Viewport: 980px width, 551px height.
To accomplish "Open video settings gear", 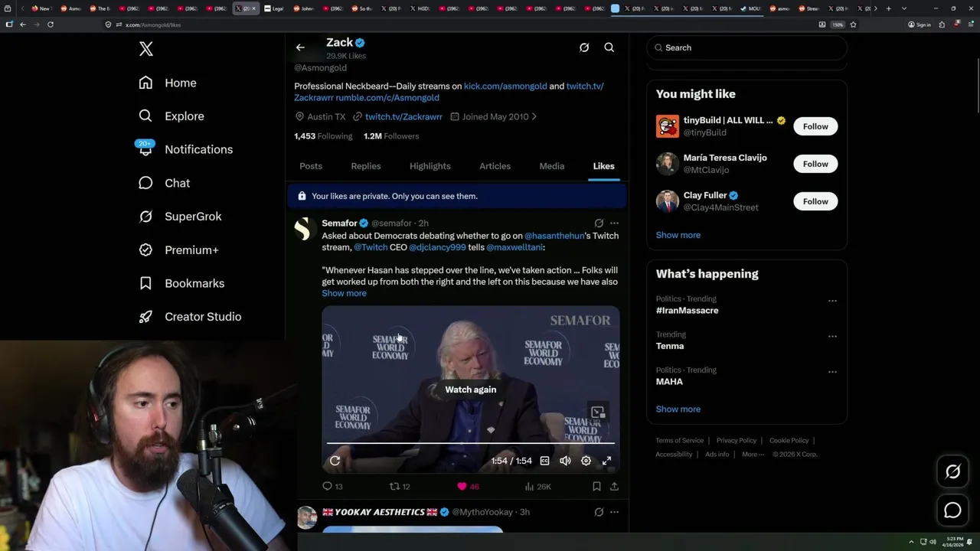I will pyautogui.click(x=586, y=461).
